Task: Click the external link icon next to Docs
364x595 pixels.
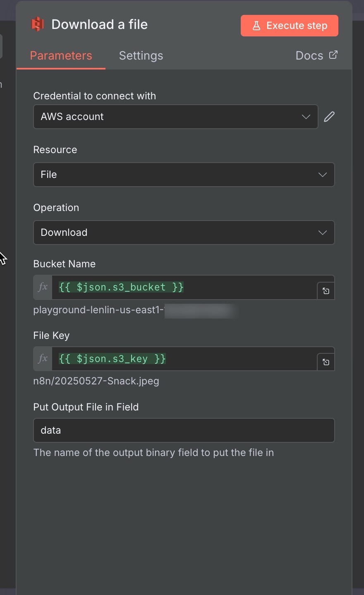Action: 333,55
